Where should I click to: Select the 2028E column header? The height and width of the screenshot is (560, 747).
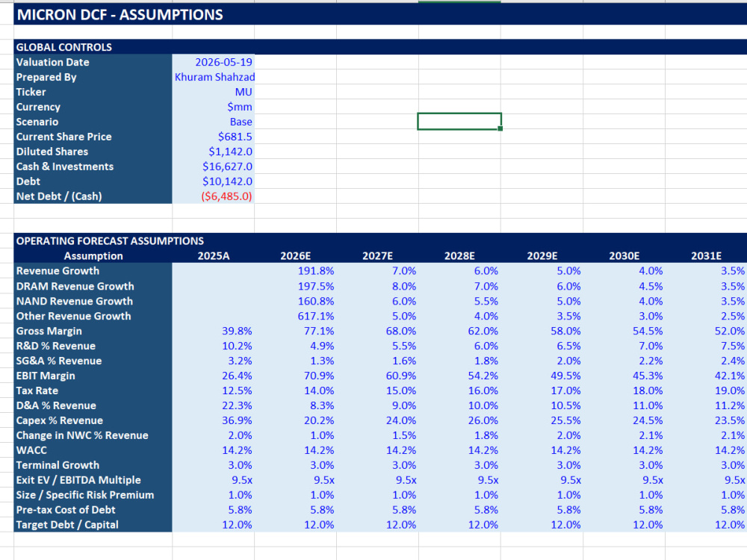point(459,255)
